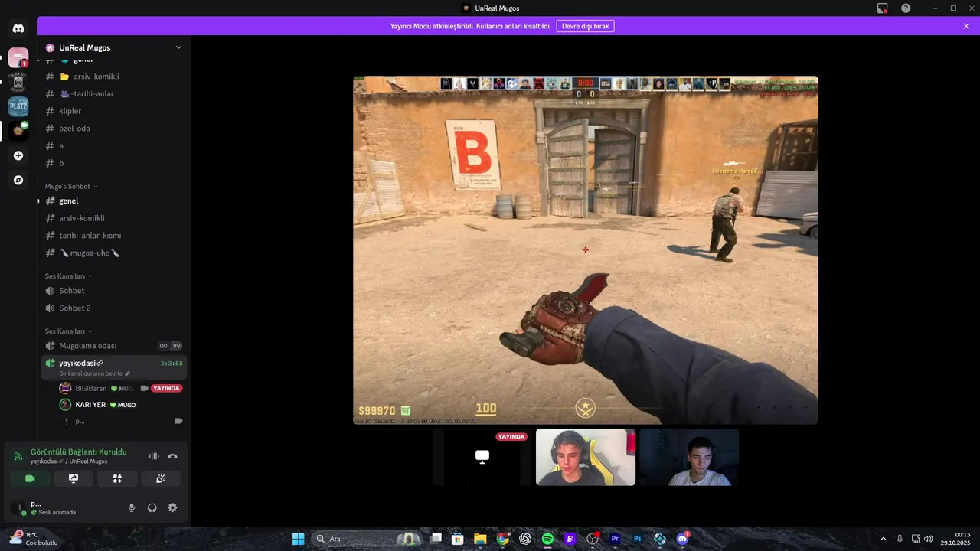The width and height of the screenshot is (980, 551).
Task: Open the özel-oda text channel
Action: [x=114, y=129]
